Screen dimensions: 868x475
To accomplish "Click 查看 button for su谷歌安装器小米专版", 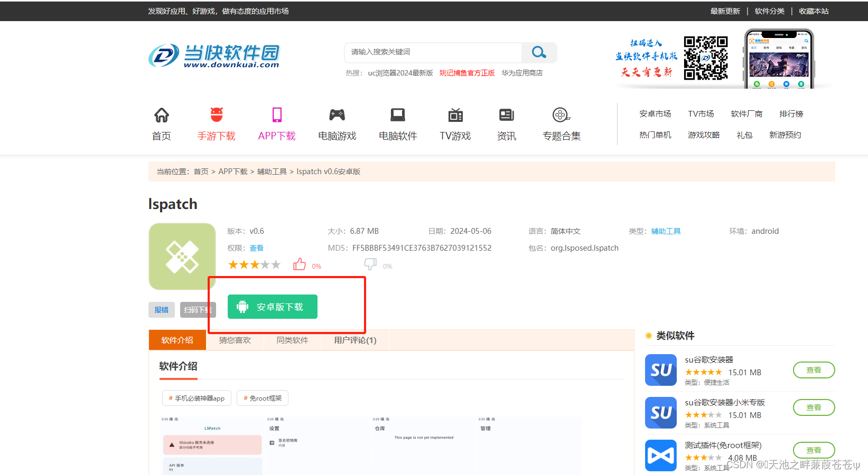I will pos(814,407).
